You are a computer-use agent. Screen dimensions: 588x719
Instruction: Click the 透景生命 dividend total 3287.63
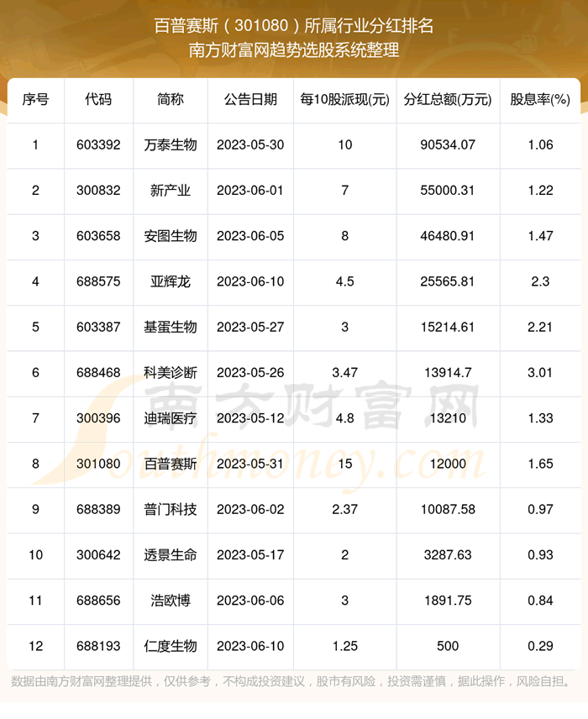446,555
